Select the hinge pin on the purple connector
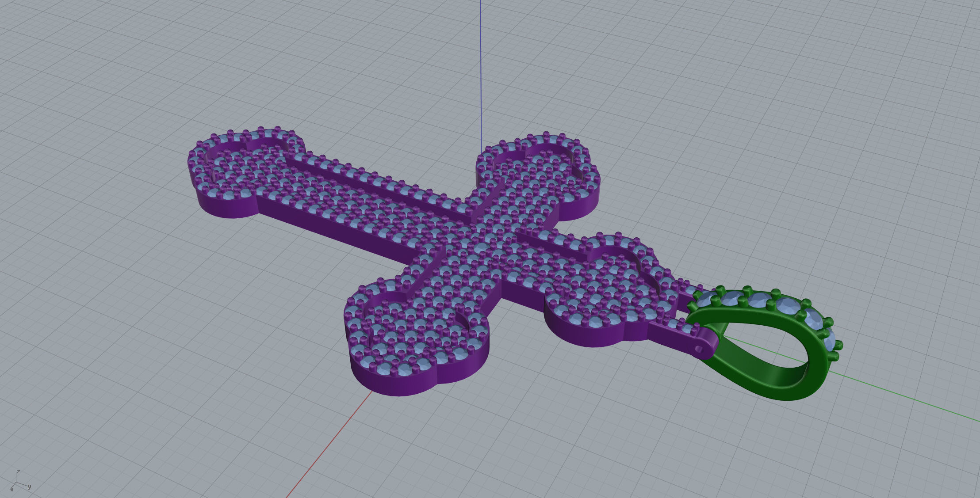The height and width of the screenshot is (498, 980). [x=699, y=349]
